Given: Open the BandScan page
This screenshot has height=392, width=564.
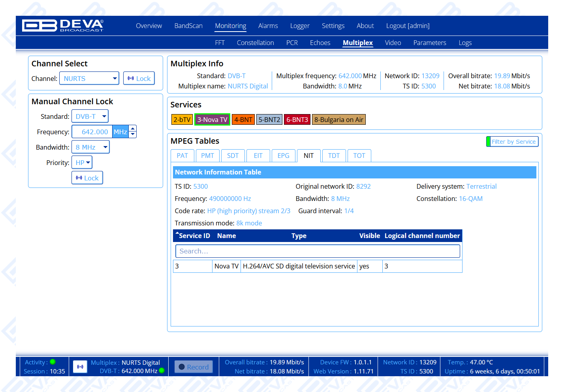Looking at the screenshot, I should (x=188, y=26).
